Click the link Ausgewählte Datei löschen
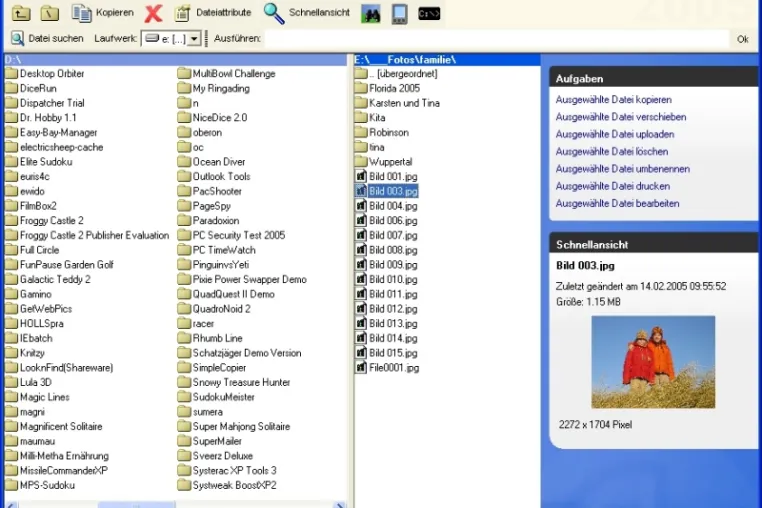This screenshot has height=508, width=762. click(x=611, y=152)
